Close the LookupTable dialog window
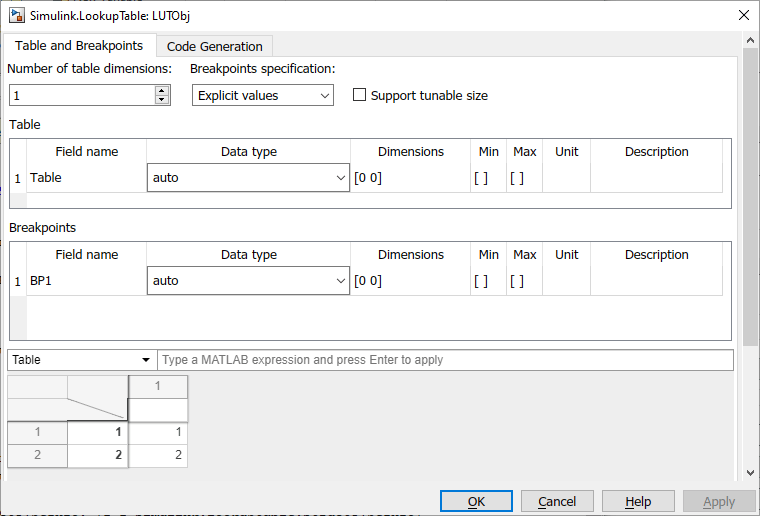Screen dimensions: 760x516 pyautogui.click(x=742, y=15)
